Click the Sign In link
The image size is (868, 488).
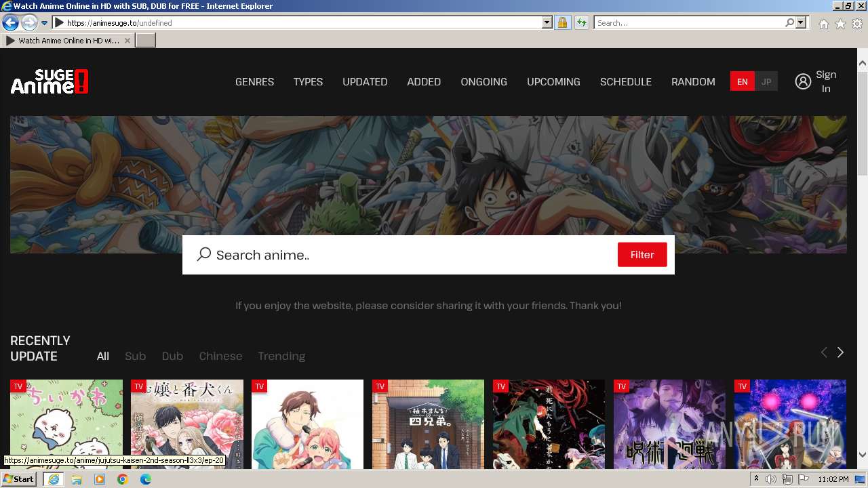click(x=826, y=81)
